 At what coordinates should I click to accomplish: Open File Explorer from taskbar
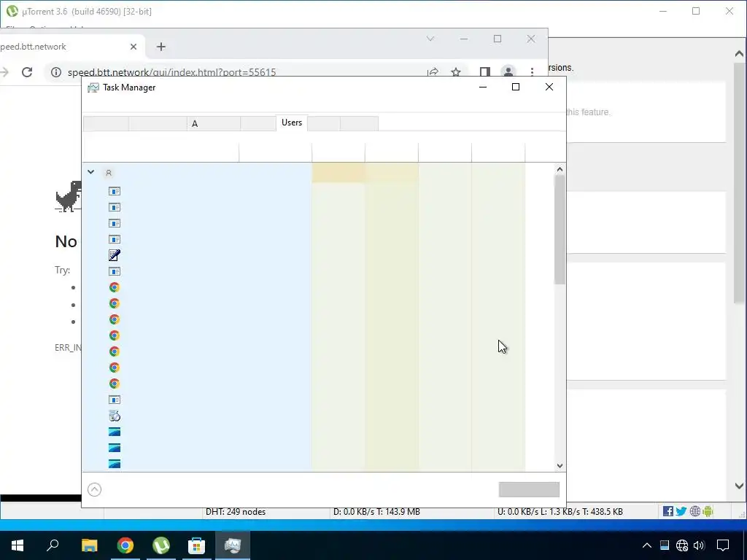point(89,545)
